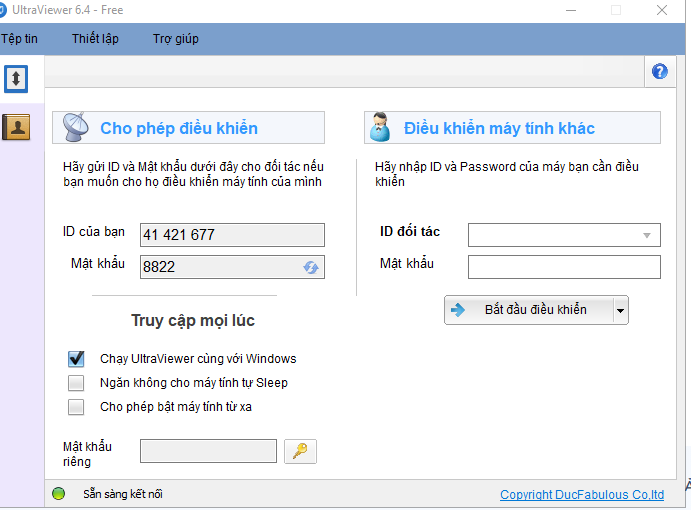This screenshot has height=510, width=691.
Task: Click the key icon to set private password
Action: coord(300,451)
